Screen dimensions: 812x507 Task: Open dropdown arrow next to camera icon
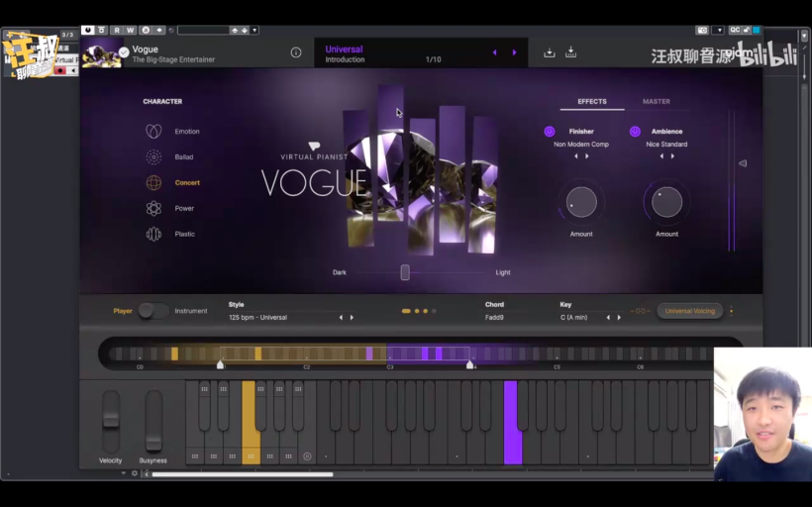click(718, 30)
